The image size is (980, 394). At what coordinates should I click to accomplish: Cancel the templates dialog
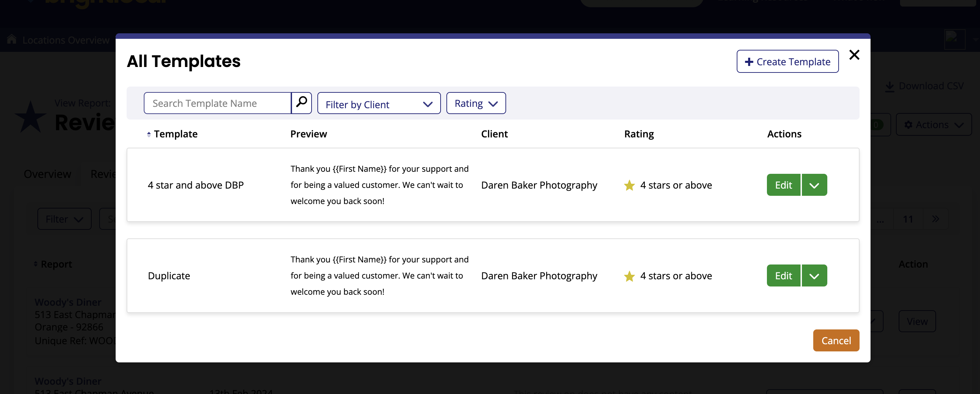[836, 340]
